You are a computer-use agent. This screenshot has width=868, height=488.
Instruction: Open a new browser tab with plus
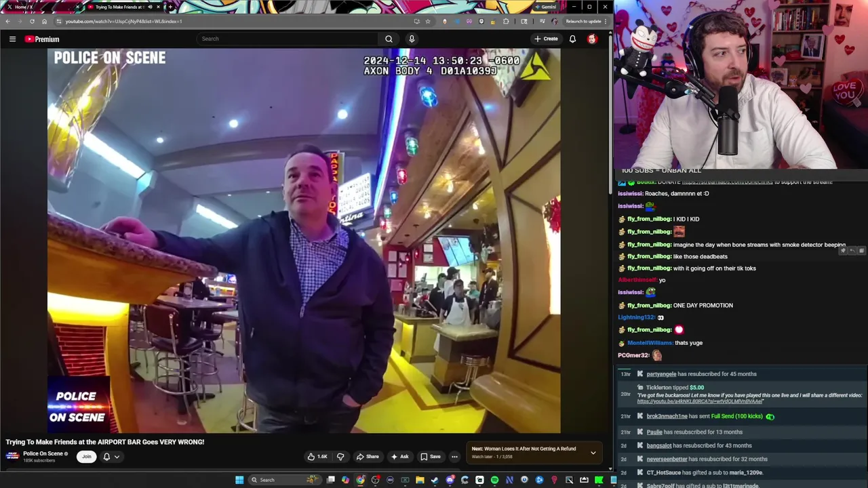(x=170, y=7)
